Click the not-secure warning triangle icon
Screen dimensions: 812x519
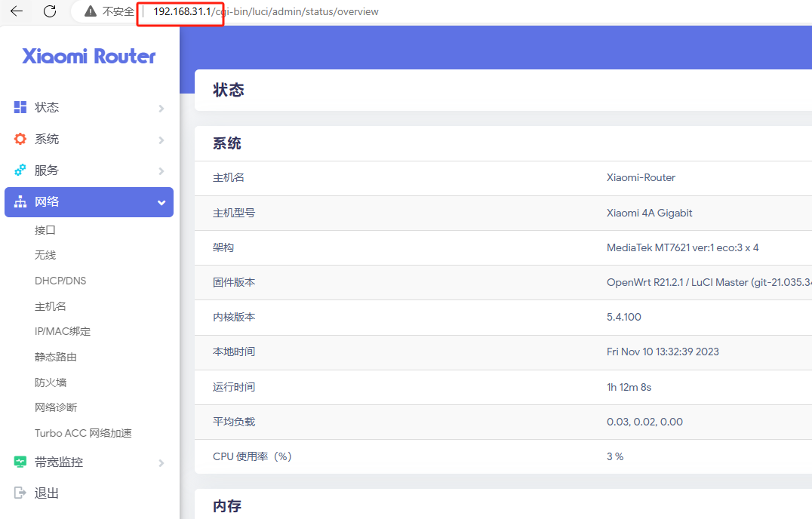coord(91,11)
